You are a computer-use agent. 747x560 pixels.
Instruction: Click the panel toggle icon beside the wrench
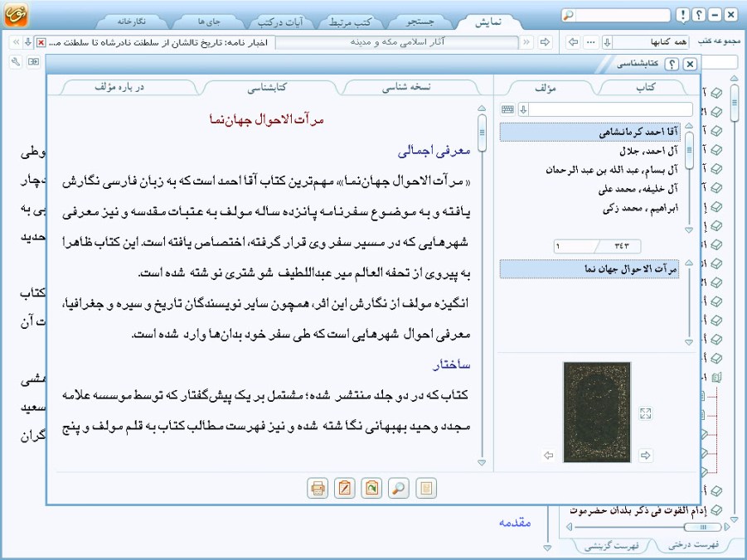pos(33,62)
